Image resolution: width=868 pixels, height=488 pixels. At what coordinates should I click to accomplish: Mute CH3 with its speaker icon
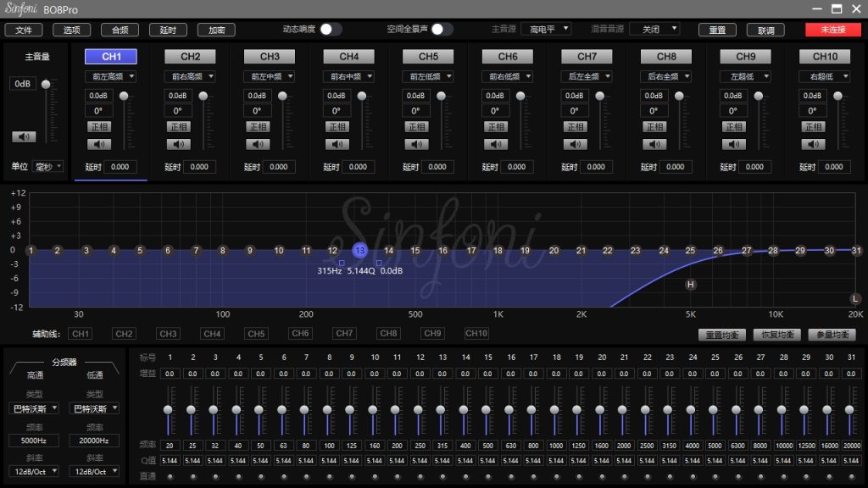coord(258,144)
